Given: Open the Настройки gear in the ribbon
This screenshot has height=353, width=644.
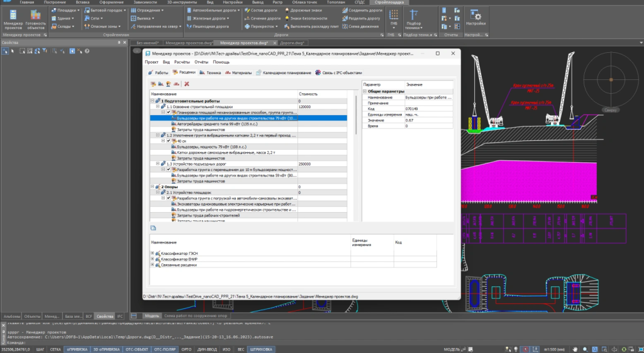Looking at the screenshot, I should [476, 16].
